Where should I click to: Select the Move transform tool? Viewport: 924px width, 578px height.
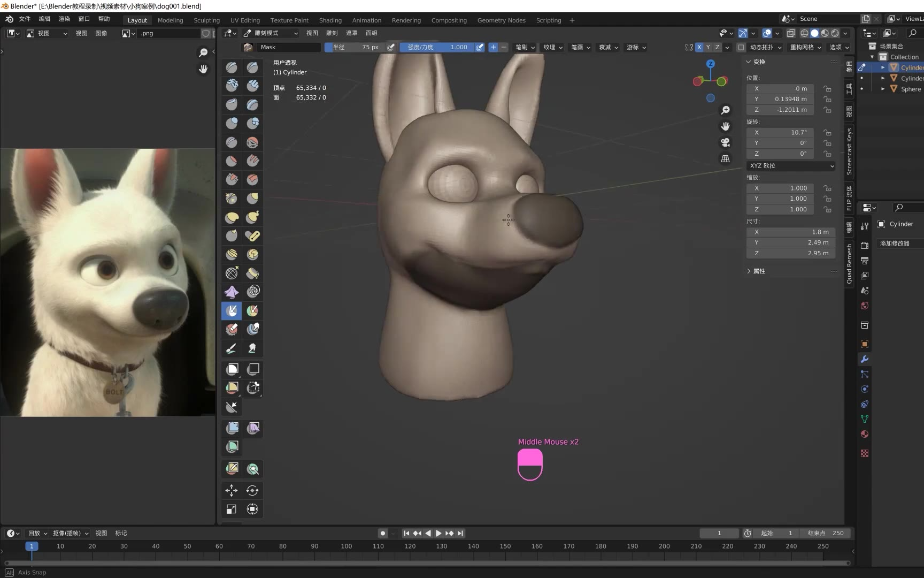coord(232,490)
